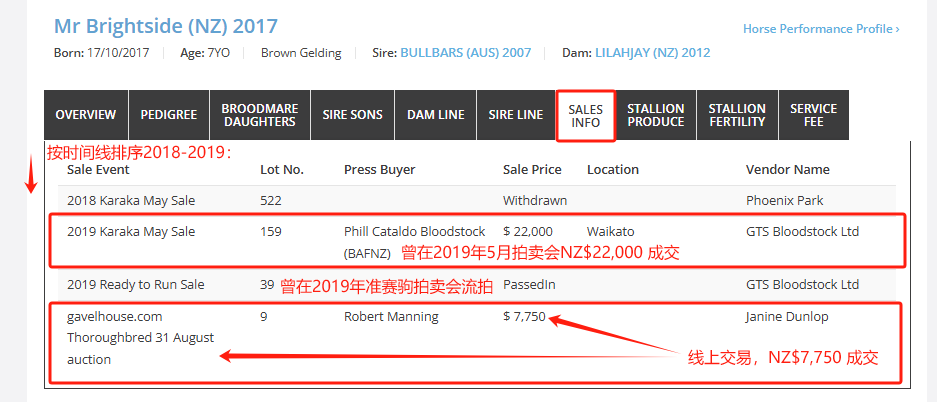Open the Horse Performance Profile link
Image resolution: width=937 pixels, height=402 pixels.
(821, 29)
